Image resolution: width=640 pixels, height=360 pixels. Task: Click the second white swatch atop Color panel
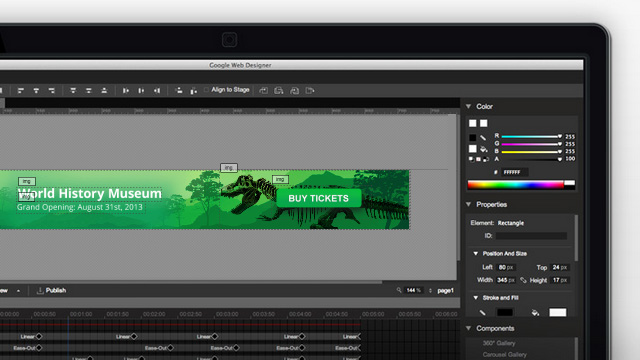484,123
